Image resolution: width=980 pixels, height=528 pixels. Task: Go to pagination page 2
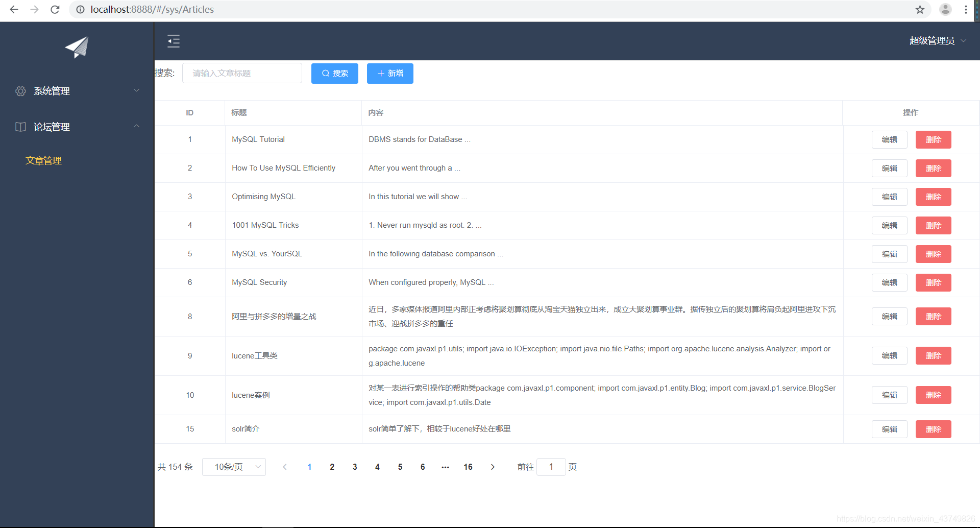[332, 467]
